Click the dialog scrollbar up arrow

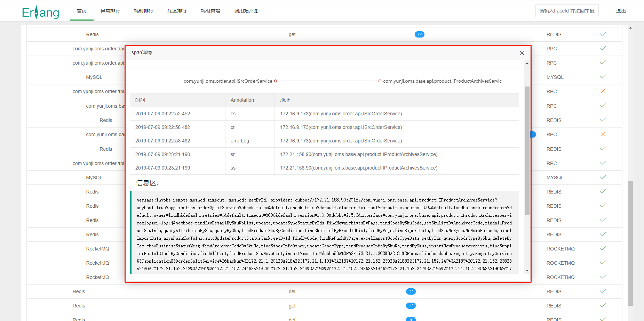527,63
